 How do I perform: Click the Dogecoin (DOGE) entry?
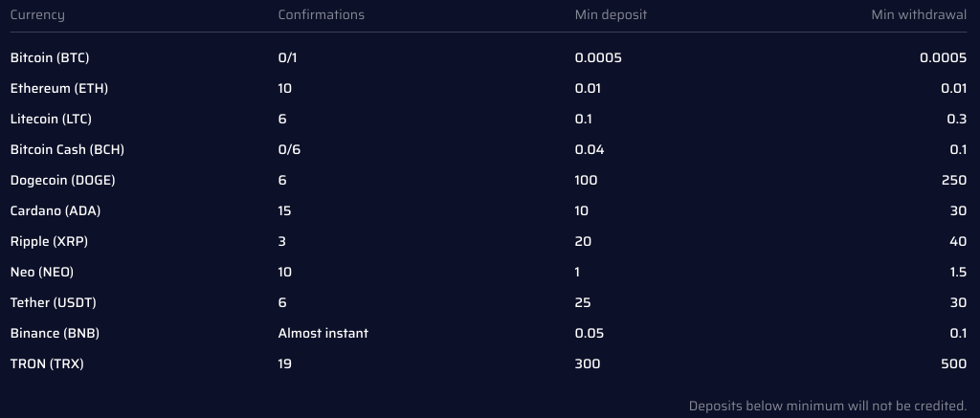click(x=62, y=181)
